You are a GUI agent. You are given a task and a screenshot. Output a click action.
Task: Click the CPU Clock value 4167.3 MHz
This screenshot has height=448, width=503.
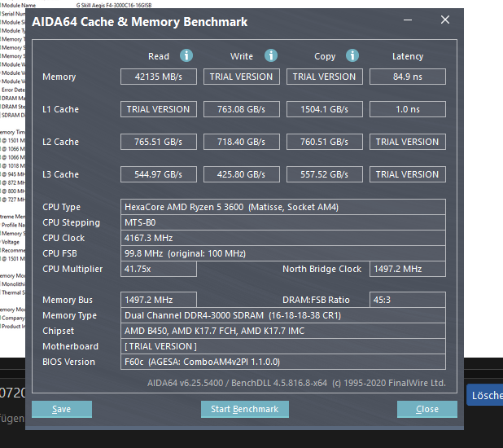283,238
